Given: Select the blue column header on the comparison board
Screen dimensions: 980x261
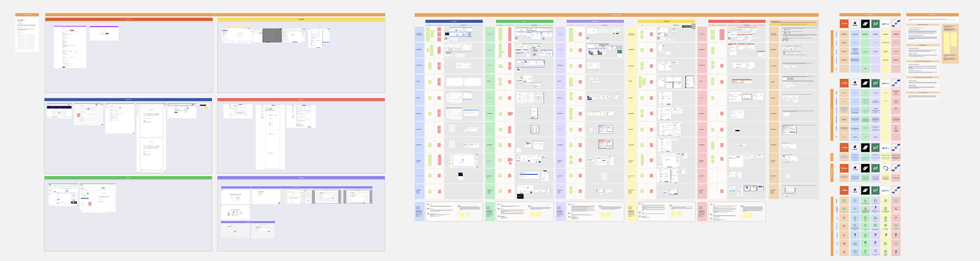Looking at the screenshot, I should [x=454, y=22].
